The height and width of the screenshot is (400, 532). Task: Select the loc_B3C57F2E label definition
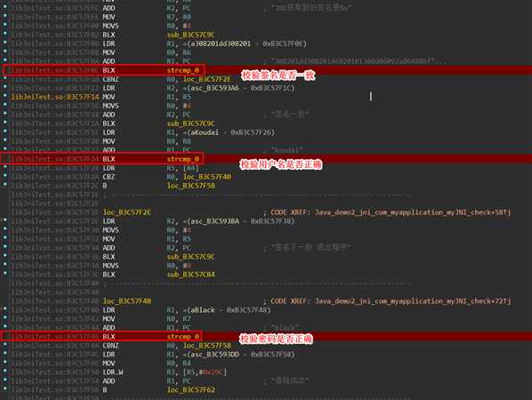[x=127, y=212]
